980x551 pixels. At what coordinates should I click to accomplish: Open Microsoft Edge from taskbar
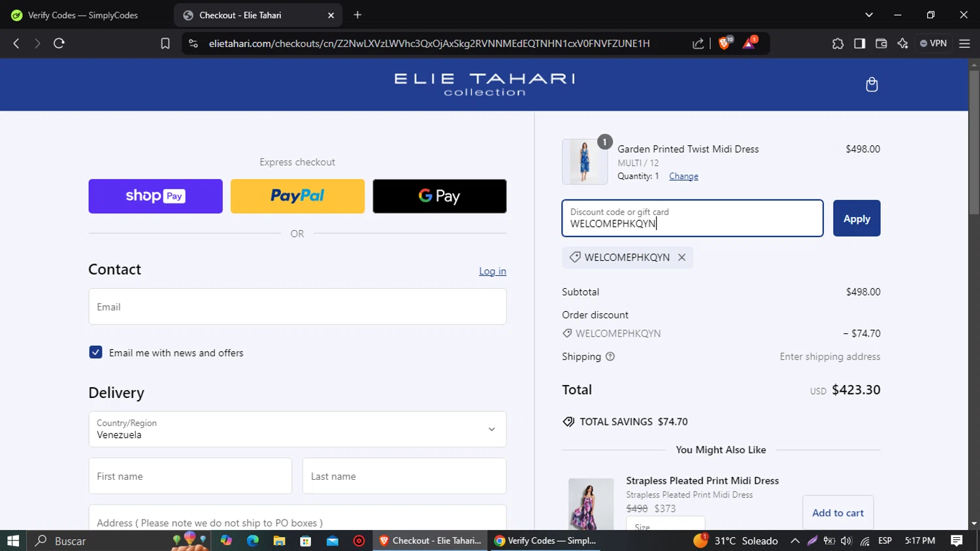coord(253,541)
